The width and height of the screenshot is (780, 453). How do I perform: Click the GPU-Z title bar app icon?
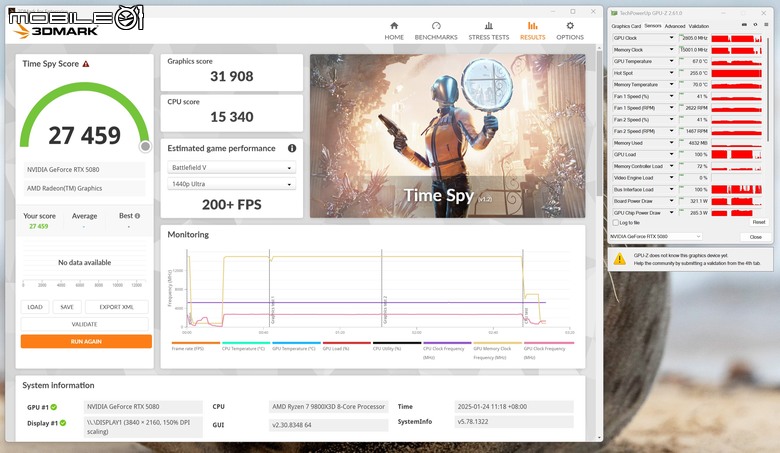pyautogui.click(x=614, y=13)
